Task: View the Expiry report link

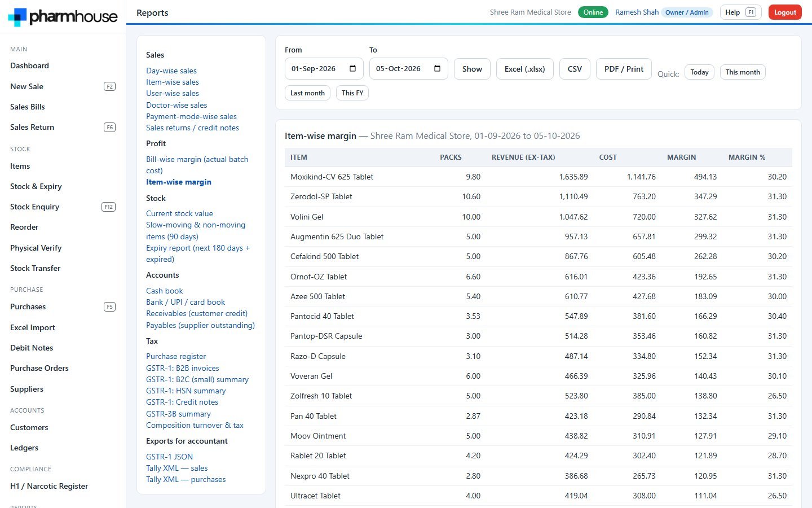Action: (198, 253)
